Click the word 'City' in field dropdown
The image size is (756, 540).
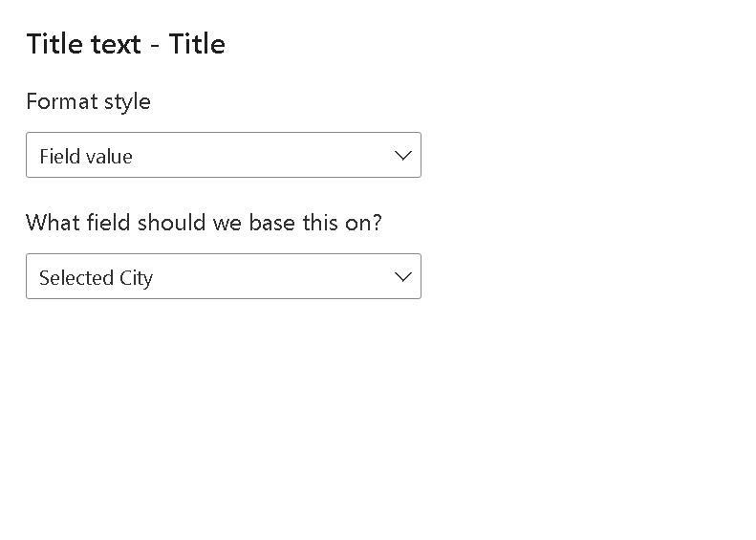[136, 278]
